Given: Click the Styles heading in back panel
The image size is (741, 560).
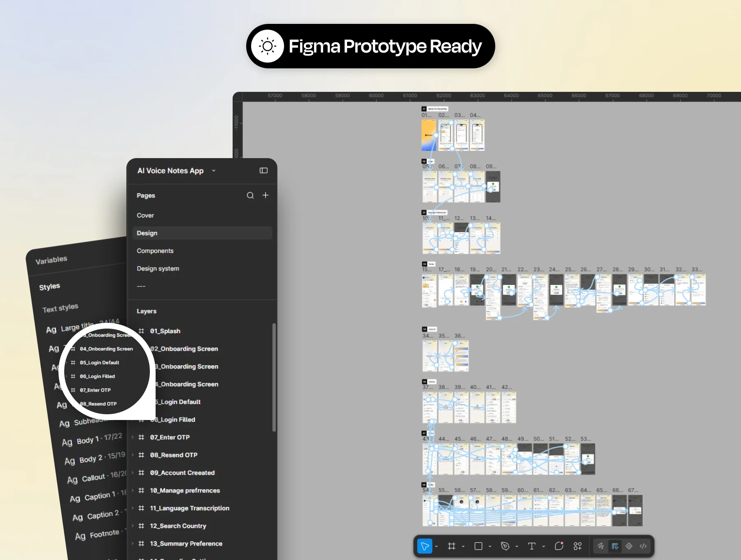Looking at the screenshot, I should coord(49,287).
